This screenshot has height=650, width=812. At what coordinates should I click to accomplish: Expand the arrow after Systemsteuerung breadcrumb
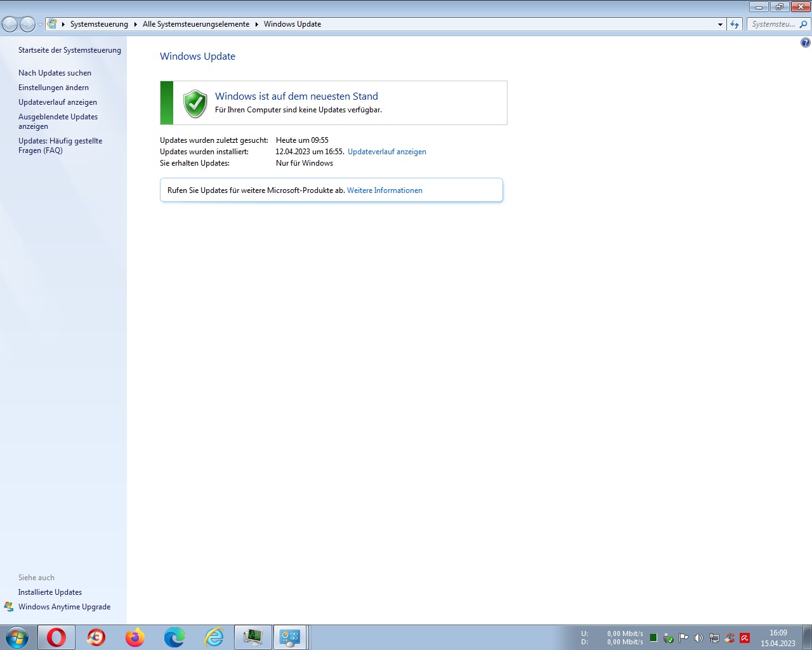coord(135,24)
